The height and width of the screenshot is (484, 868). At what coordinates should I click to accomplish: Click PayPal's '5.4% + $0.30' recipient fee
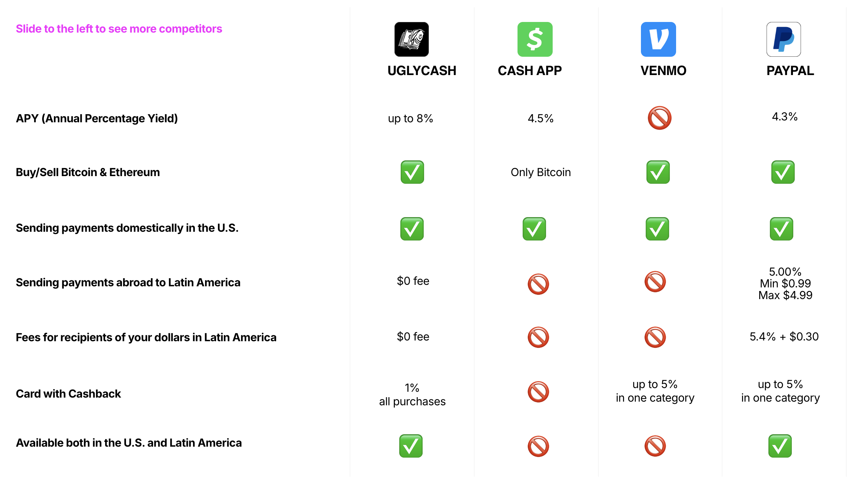784,336
